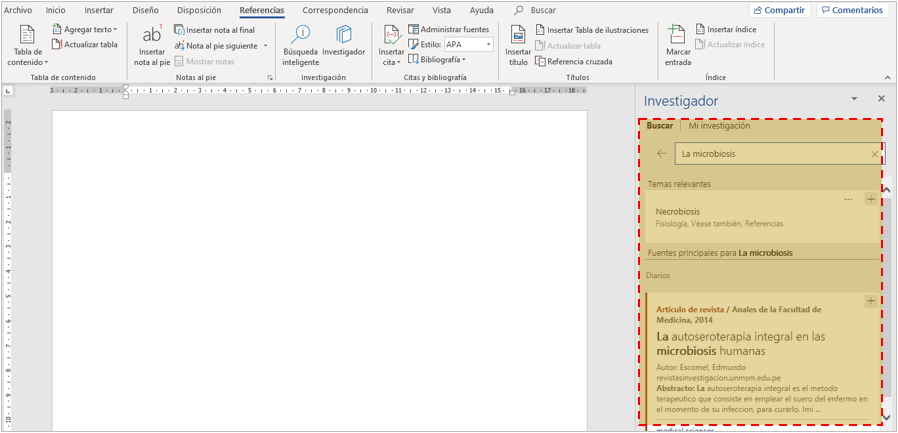This screenshot has width=898, height=433.
Task: Open La autoseroterapia integral article title
Action: [741, 343]
